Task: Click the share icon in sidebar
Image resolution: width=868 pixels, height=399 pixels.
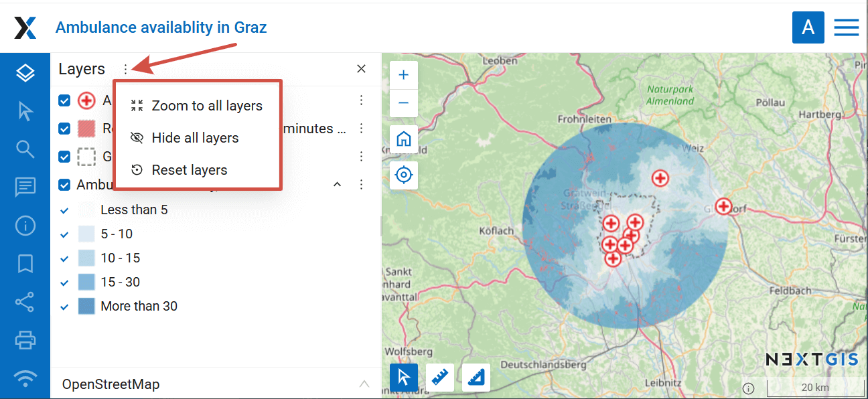Action: pos(25,302)
